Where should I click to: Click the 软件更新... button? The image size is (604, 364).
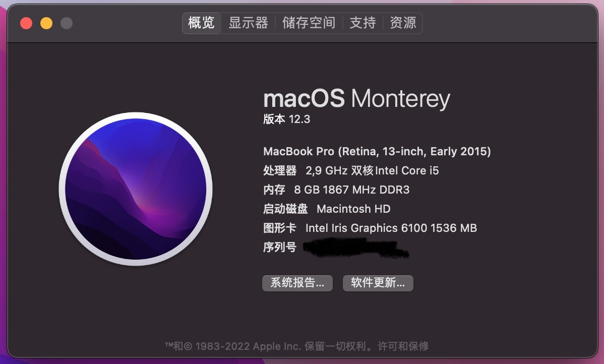378,283
